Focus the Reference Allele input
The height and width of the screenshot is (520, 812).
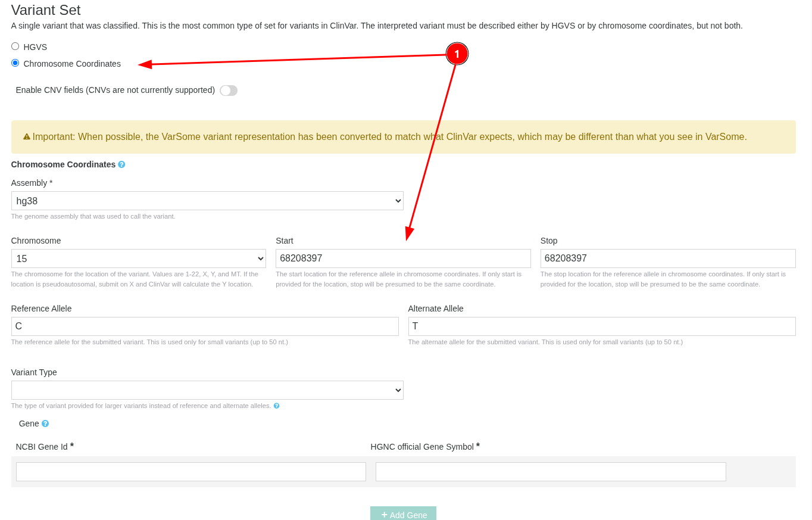tap(205, 326)
